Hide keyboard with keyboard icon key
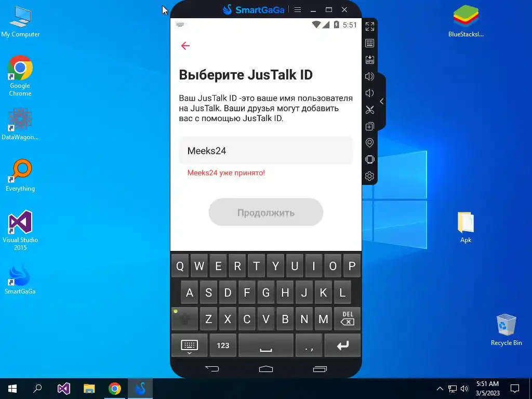532x399 pixels. [x=189, y=345]
